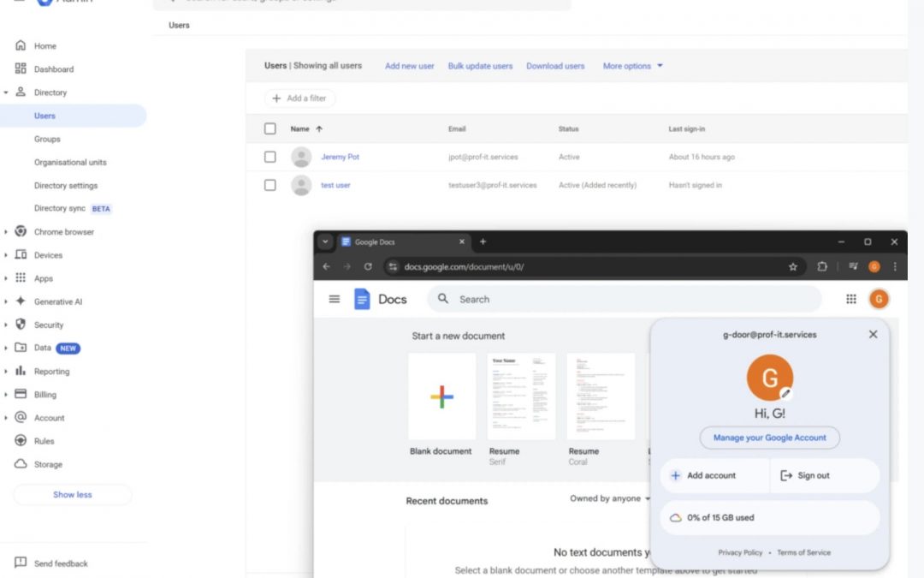Collapse the Directory section arrow
924x578 pixels.
click(6, 92)
